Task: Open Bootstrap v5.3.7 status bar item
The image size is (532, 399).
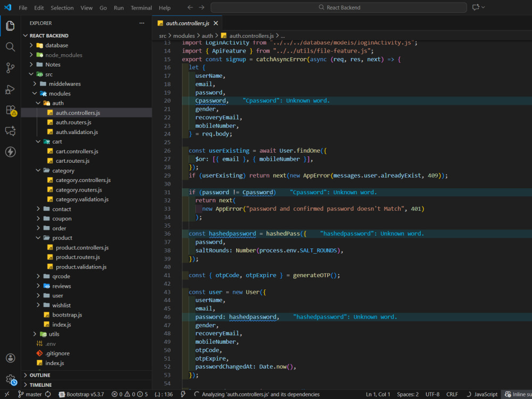Action: click(x=81, y=394)
